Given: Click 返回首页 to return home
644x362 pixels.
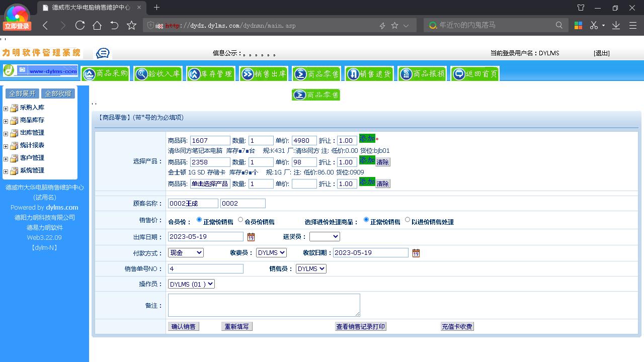Looking at the screenshot, I should 474,73.
